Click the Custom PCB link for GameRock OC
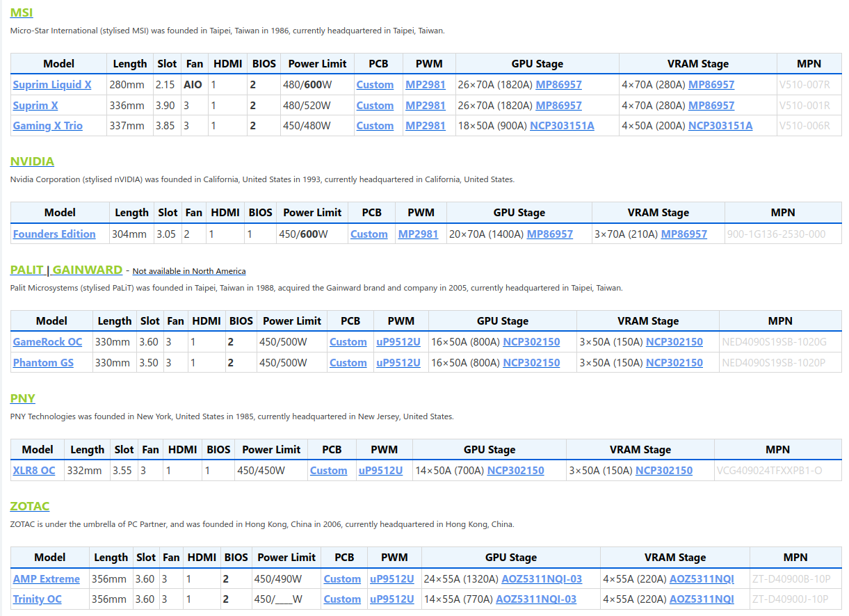Screen dimensions: 849x616 pyautogui.click(x=348, y=342)
